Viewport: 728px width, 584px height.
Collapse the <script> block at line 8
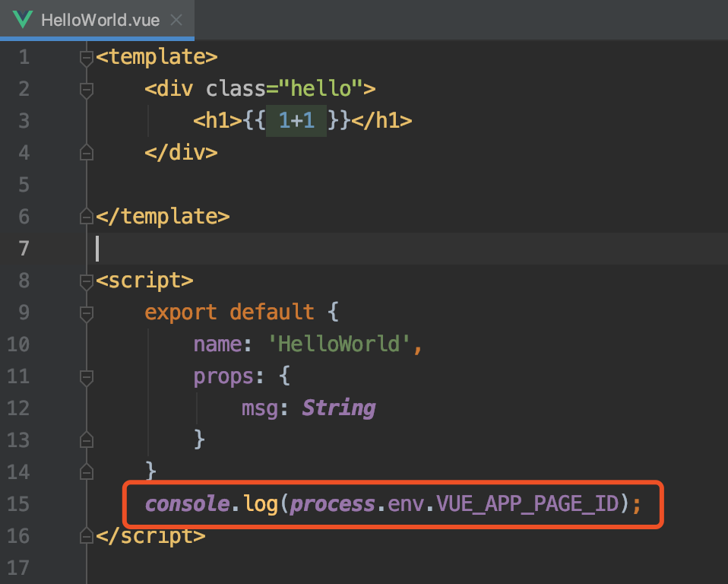pos(87,281)
